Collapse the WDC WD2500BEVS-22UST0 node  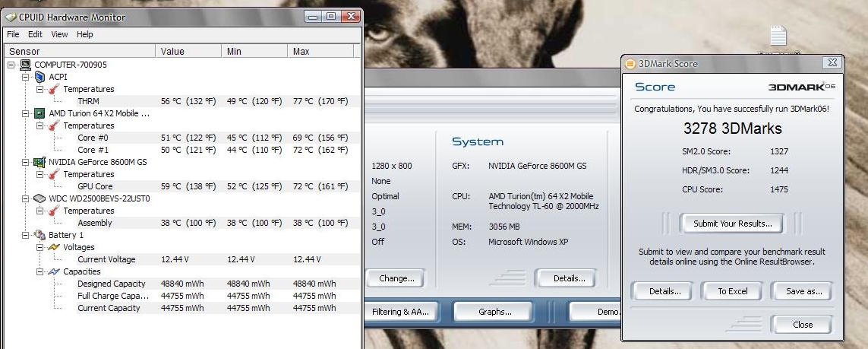tap(26, 199)
